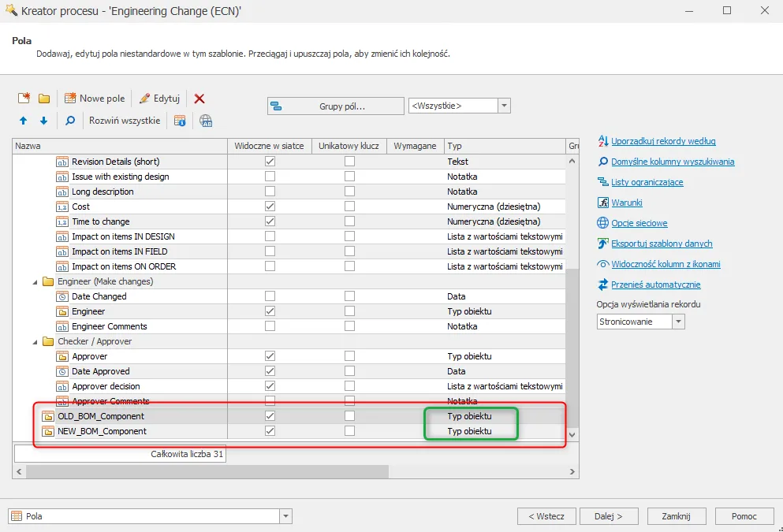Open the <Wszystkie> field group dropdown
The height and width of the screenshot is (532, 783).
click(x=504, y=106)
